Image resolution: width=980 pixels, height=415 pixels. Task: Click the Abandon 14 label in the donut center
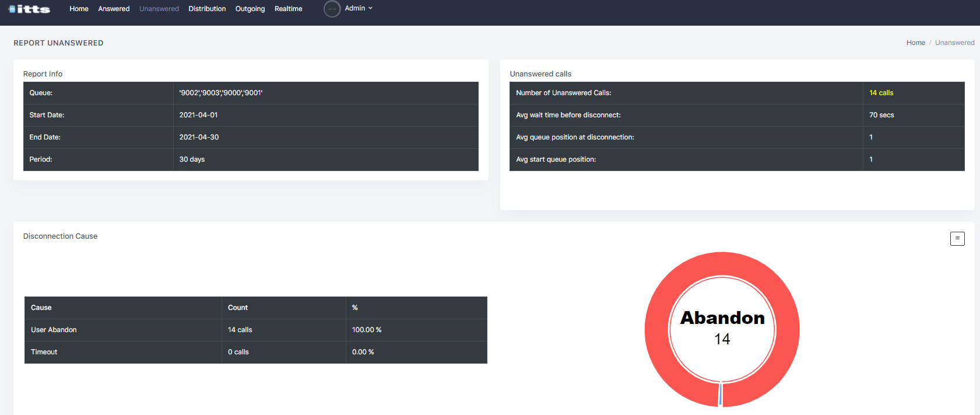[x=722, y=327]
